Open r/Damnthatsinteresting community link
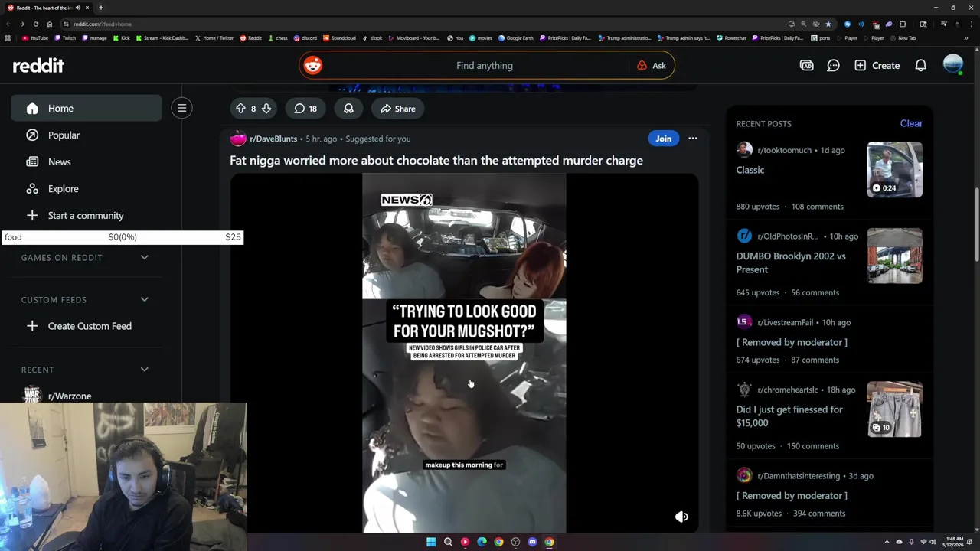 tap(799, 476)
